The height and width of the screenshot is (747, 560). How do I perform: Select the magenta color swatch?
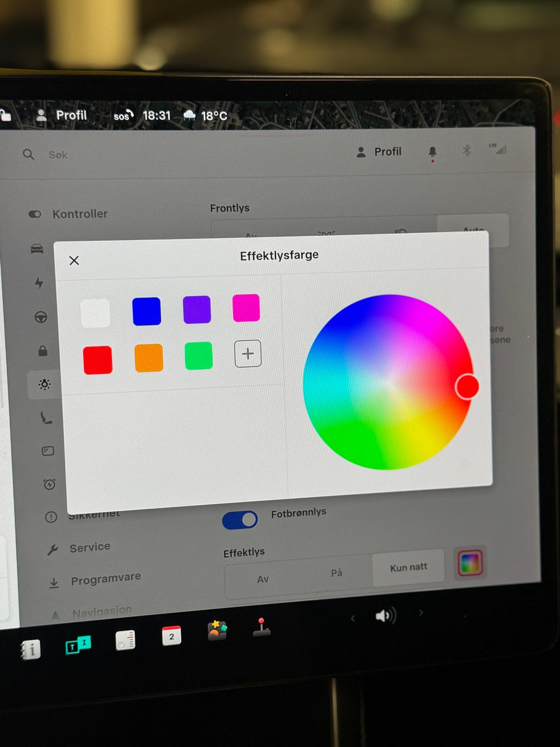click(x=246, y=308)
